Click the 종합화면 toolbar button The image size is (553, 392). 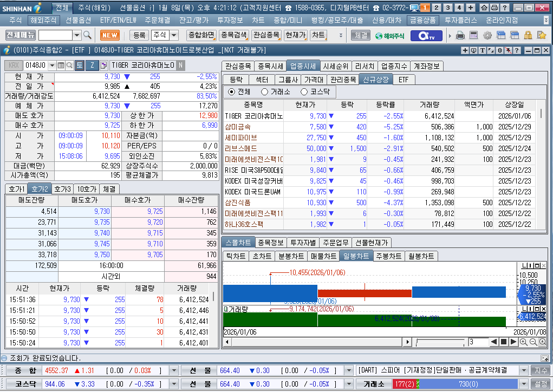click(201, 35)
